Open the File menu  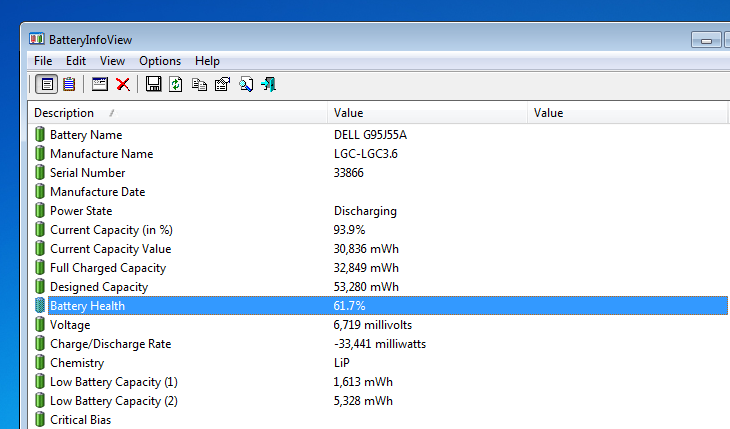(43, 61)
